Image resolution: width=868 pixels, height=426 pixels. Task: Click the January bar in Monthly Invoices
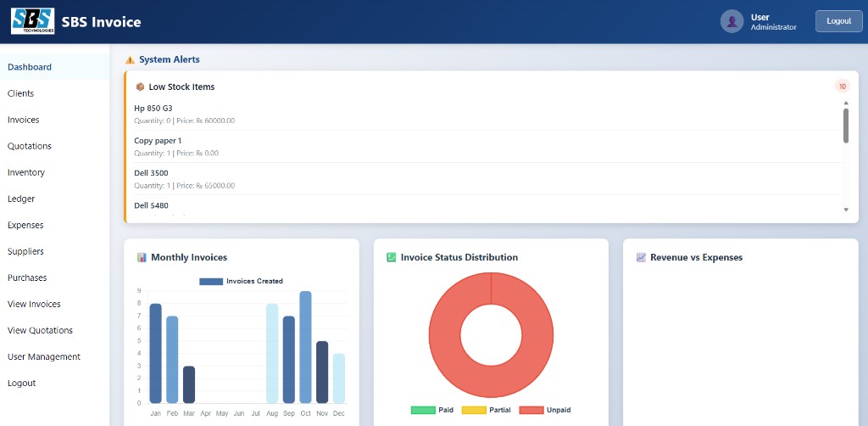pos(156,353)
